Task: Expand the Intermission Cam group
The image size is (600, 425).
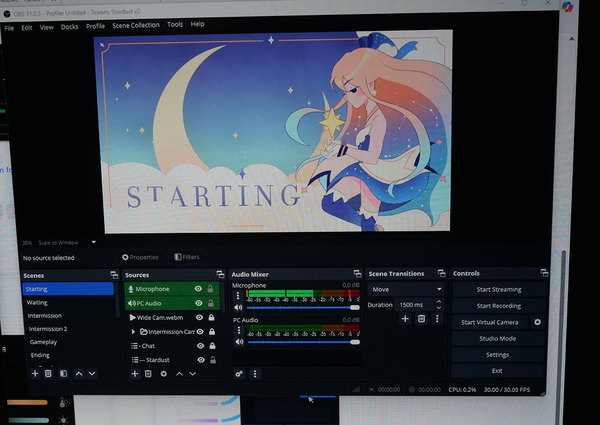Action: click(133, 331)
